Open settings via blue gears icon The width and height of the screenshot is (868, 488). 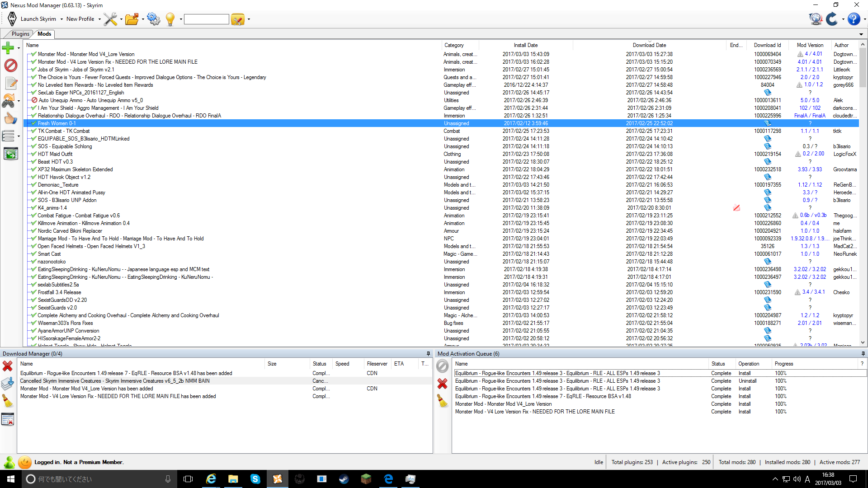tap(154, 19)
